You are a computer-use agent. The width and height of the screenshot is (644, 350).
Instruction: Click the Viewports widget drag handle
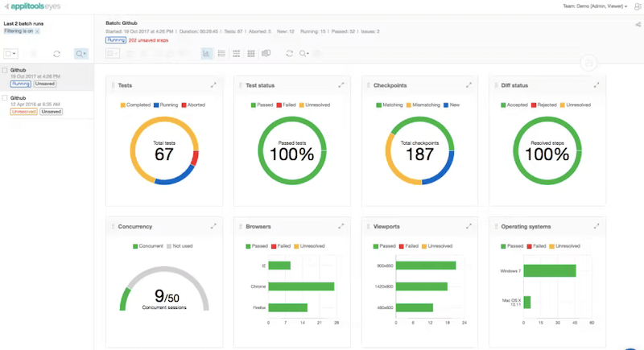(369, 227)
